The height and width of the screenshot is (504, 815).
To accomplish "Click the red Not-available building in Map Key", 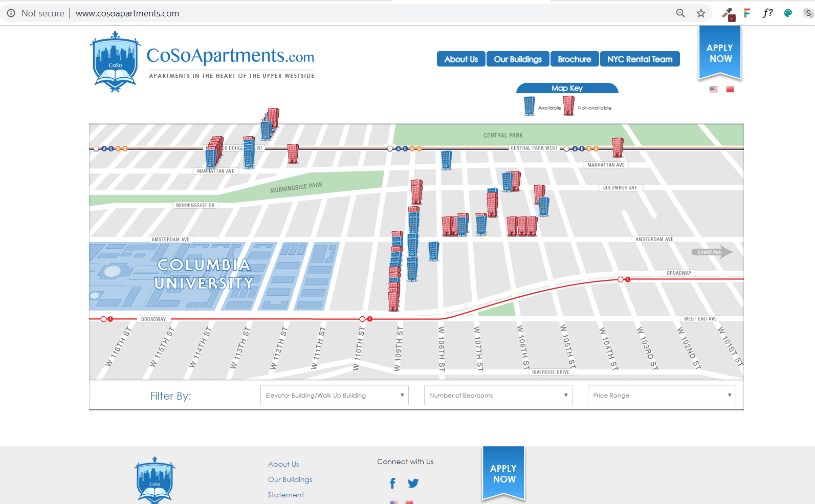I will pyautogui.click(x=568, y=106).
